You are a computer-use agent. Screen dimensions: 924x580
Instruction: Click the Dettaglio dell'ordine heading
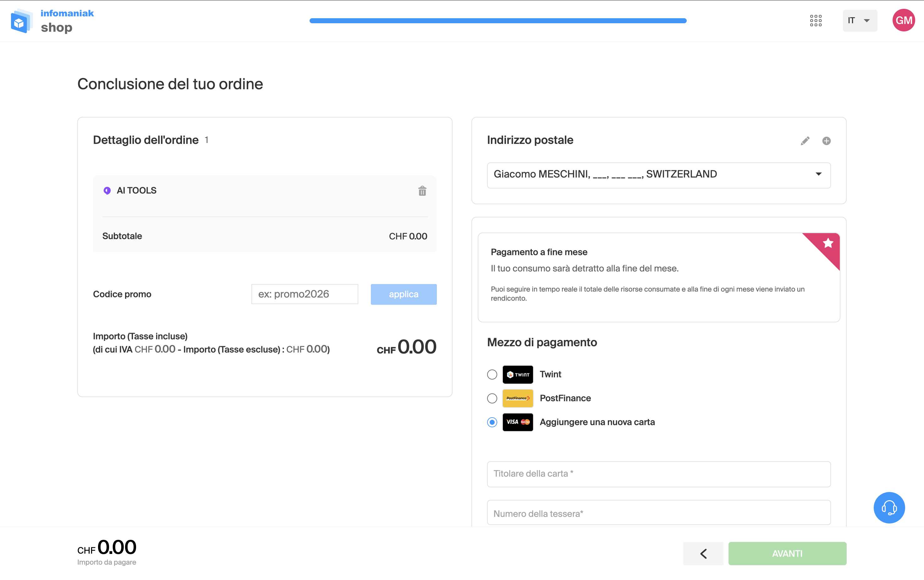[x=146, y=140]
